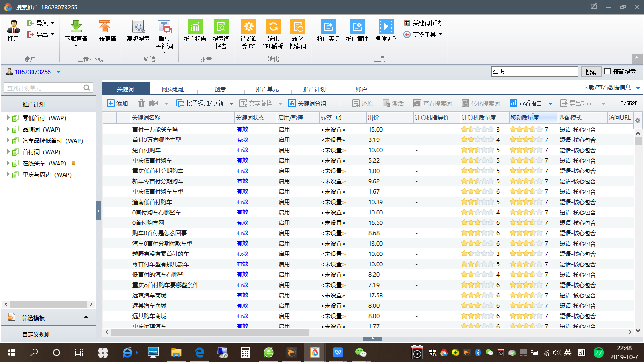
Task: Switch to the 创意 tab
Action: pos(220,89)
